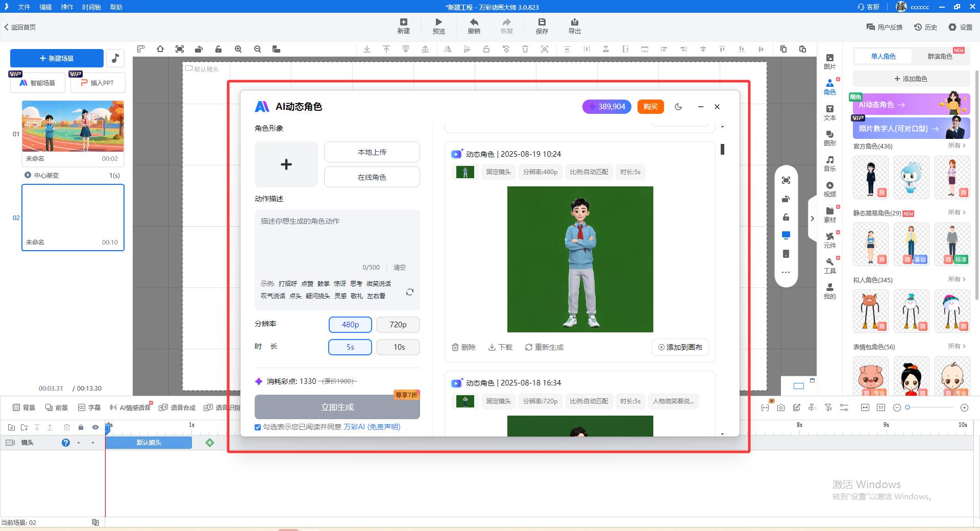Click the refresh icon beside action examples
980x531 pixels.
pos(409,292)
